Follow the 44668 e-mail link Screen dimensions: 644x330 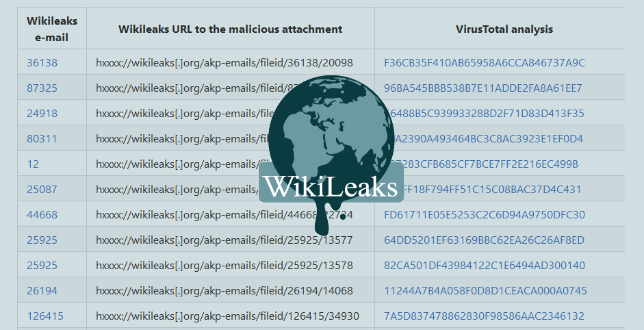click(42, 215)
